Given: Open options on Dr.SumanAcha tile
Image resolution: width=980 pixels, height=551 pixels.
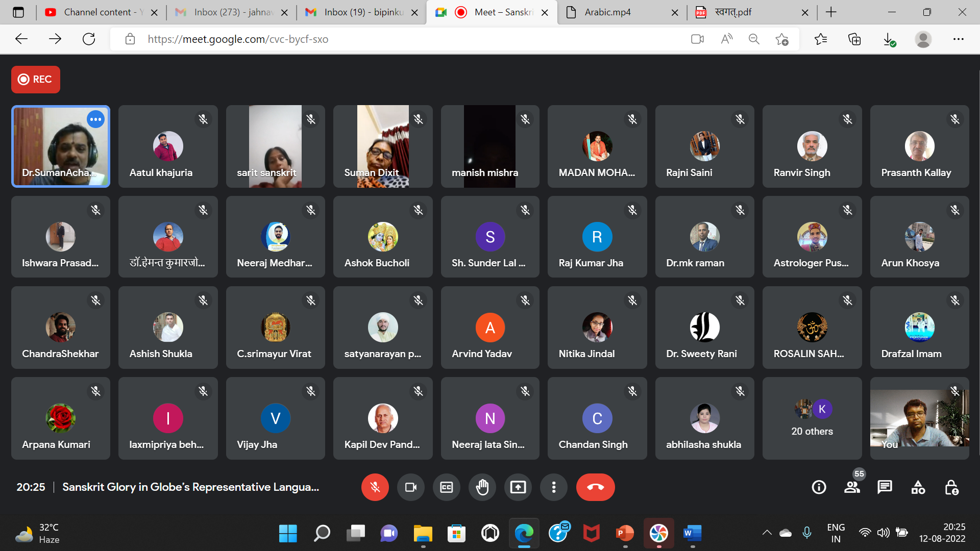Looking at the screenshot, I should click(95, 119).
